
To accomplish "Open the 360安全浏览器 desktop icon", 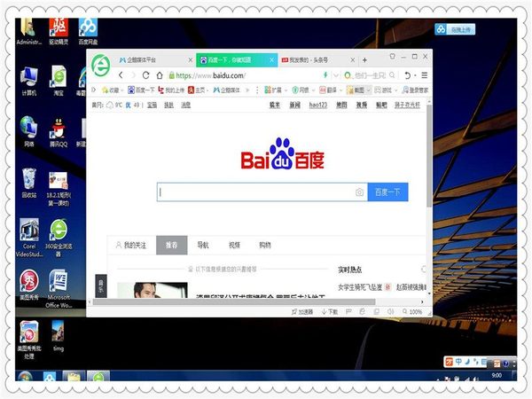I will [59, 239].
